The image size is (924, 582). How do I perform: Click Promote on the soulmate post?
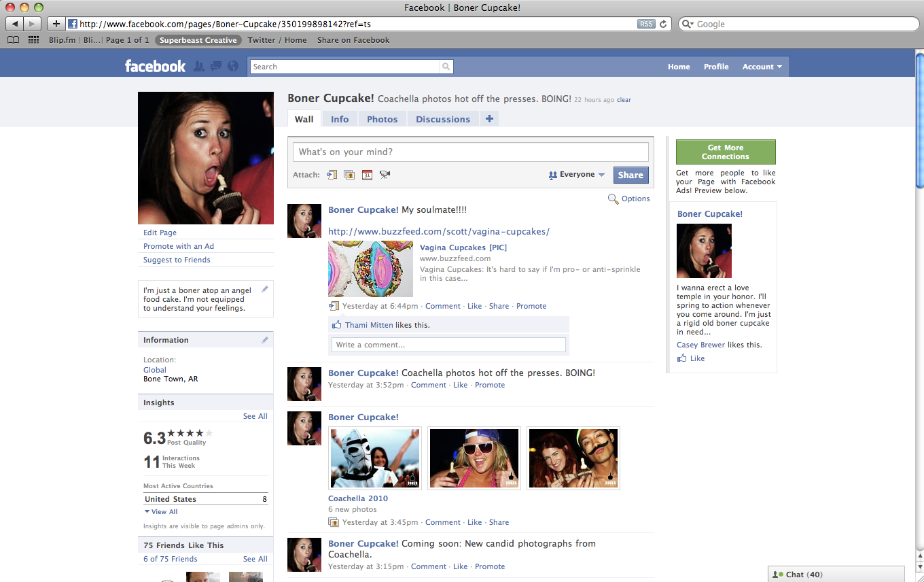531,306
